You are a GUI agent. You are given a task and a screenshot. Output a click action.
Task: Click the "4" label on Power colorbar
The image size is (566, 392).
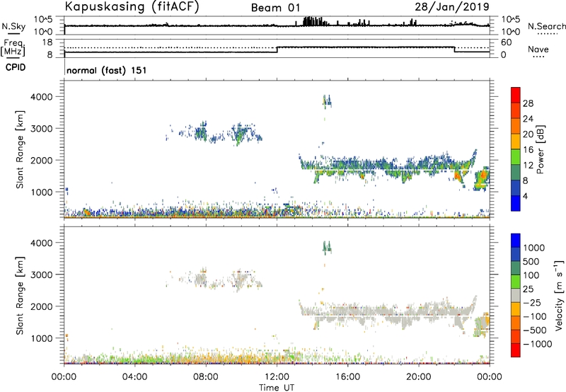[525, 196]
